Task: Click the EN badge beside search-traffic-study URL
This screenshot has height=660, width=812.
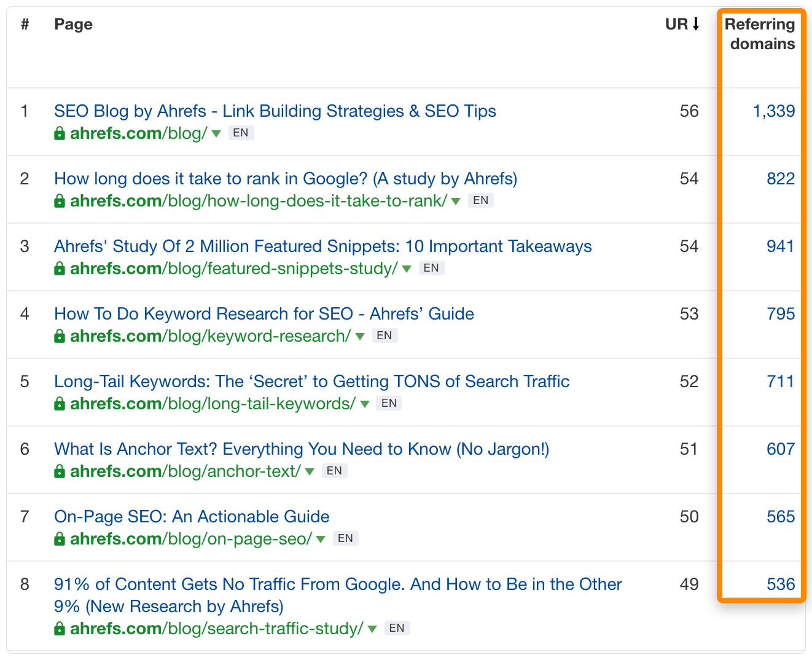Action: 397,628
